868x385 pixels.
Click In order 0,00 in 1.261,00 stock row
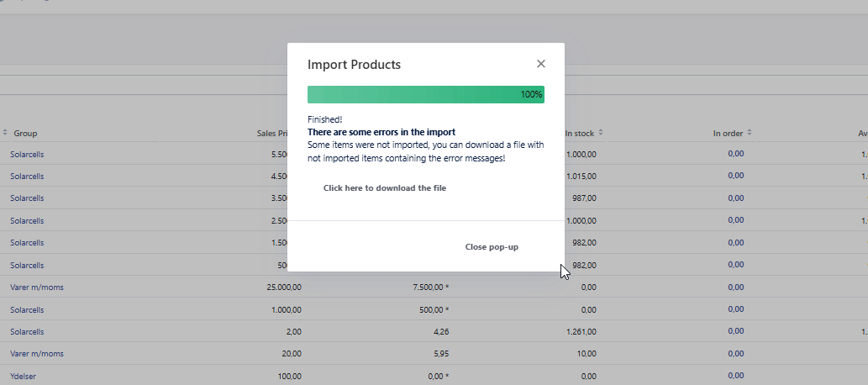pyautogui.click(x=735, y=332)
